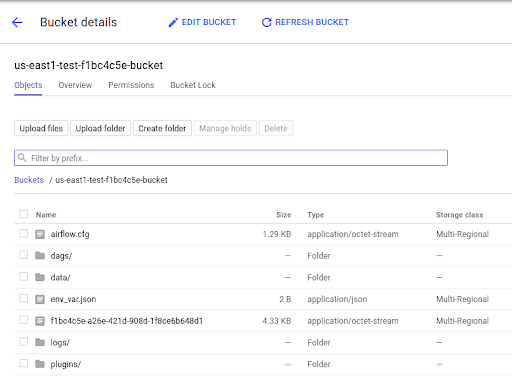Click the Storage class column header

[x=460, y=215]
